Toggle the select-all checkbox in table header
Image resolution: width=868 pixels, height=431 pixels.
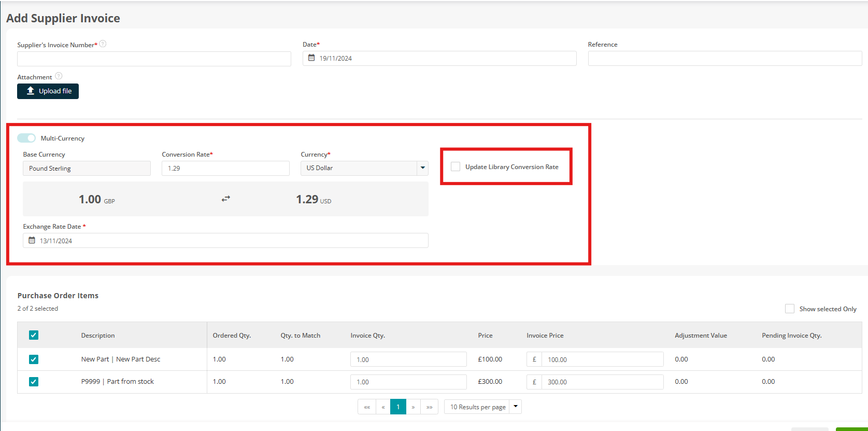pyautogui.click(x=34, y=335)
